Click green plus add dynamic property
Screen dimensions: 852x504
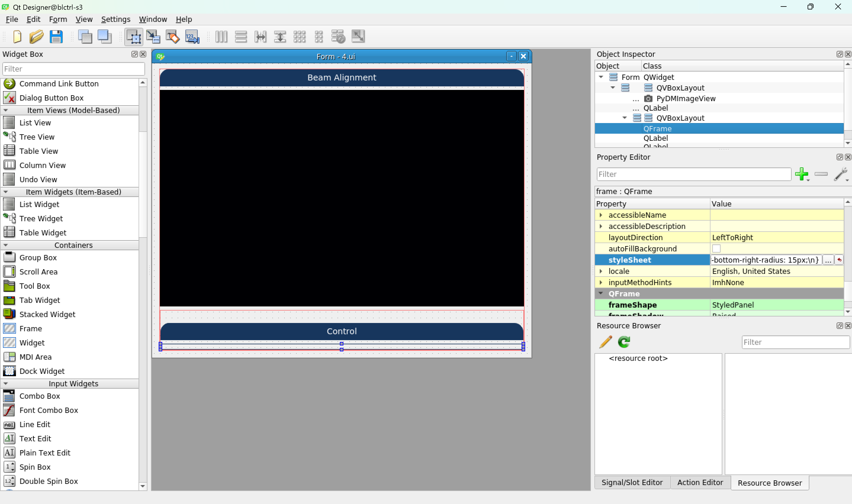[x=801, y=174]
